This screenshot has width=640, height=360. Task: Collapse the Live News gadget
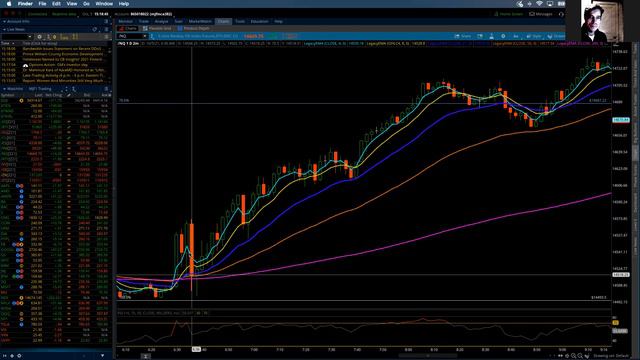point(4,29)
